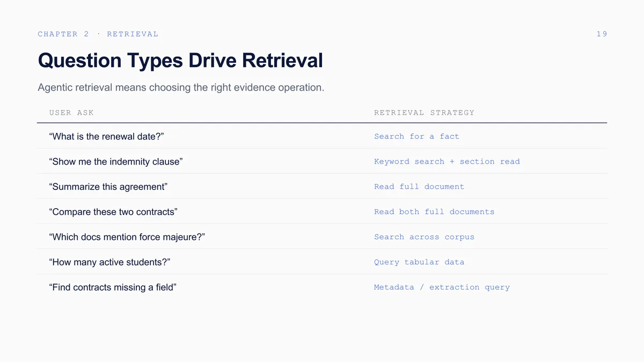
Task: Click the "Search for a fact" strategy text
Action: click(x=416, y=136)
